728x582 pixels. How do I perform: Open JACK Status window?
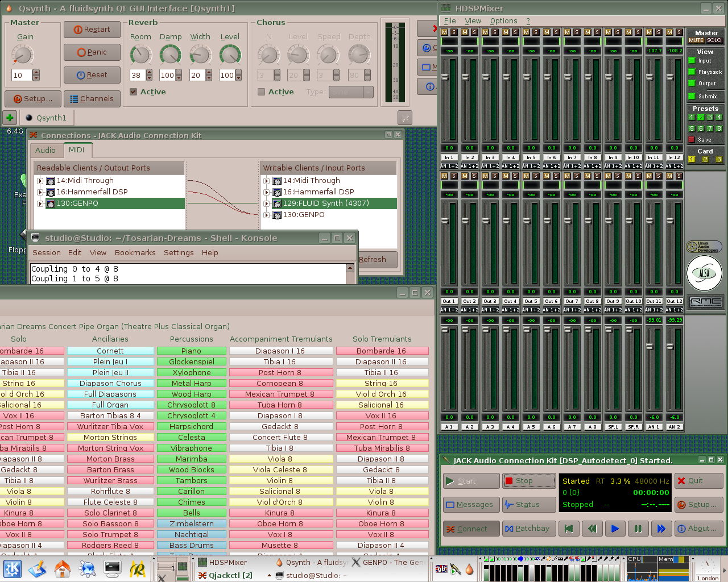[529, 505]
